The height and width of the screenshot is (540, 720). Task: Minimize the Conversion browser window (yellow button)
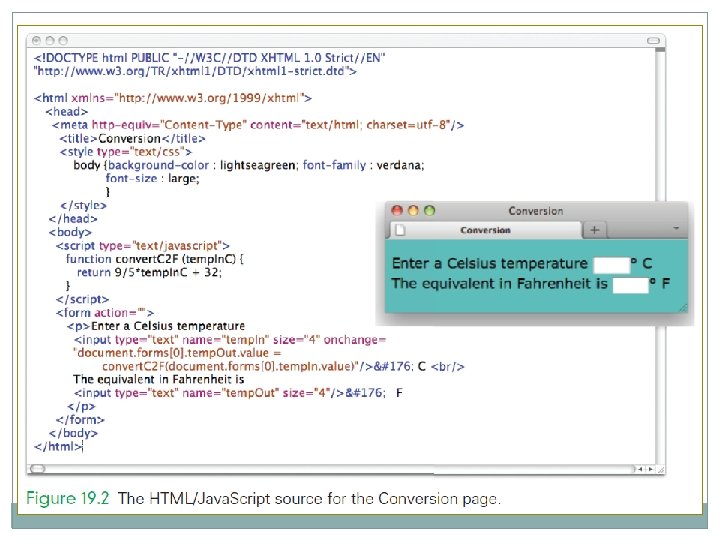[413, 210]
